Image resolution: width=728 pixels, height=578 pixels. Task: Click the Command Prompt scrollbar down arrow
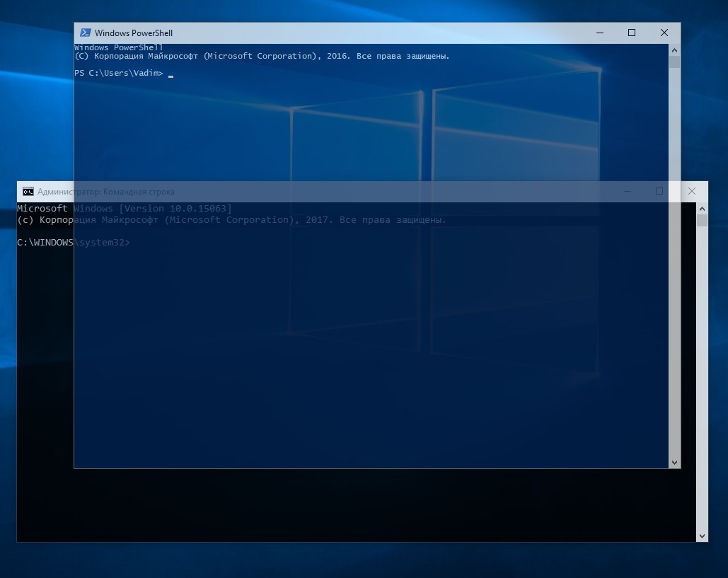click(702, 536)
